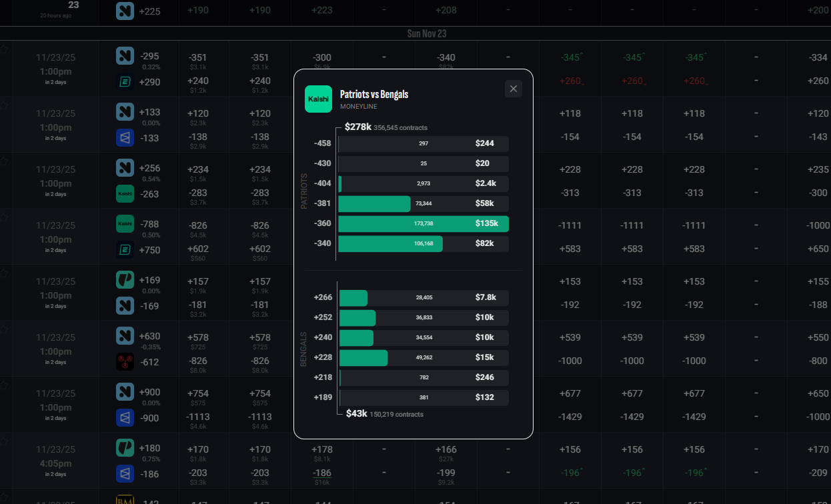The width and height of the screenshot is (831, 504).
Task: Open the underlined -186 odds link
Action: [x=321, y=473]
